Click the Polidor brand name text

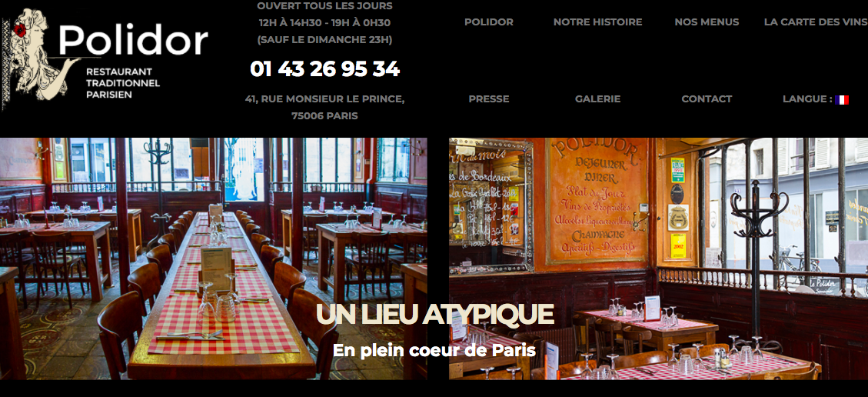point(133,40)
